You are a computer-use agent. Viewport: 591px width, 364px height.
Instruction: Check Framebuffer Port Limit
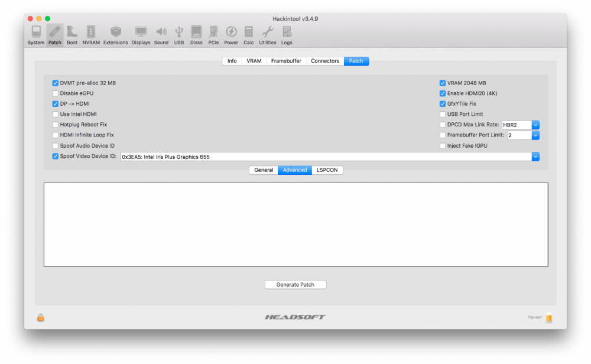click(443, 135)
